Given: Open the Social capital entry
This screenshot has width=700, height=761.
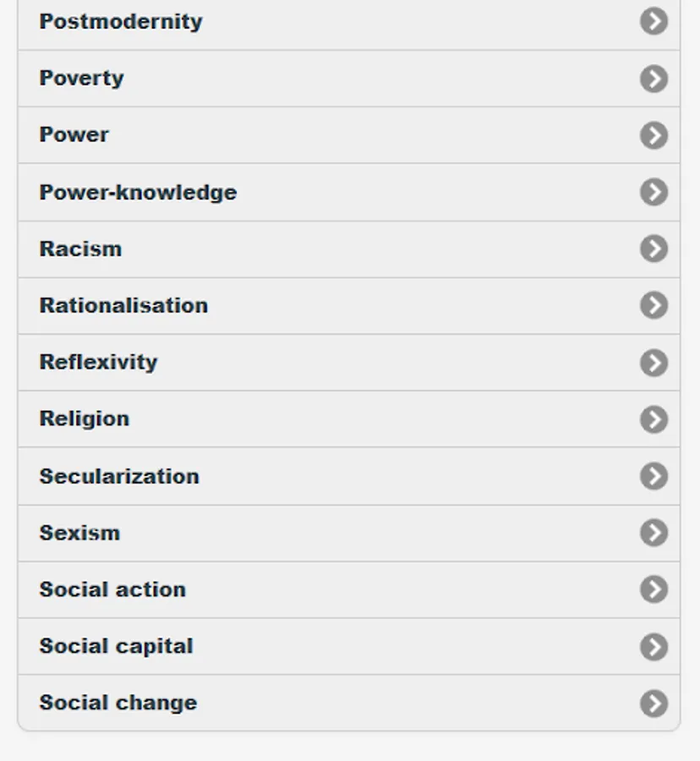Looking at the screenshot, I should coord(117,646).
